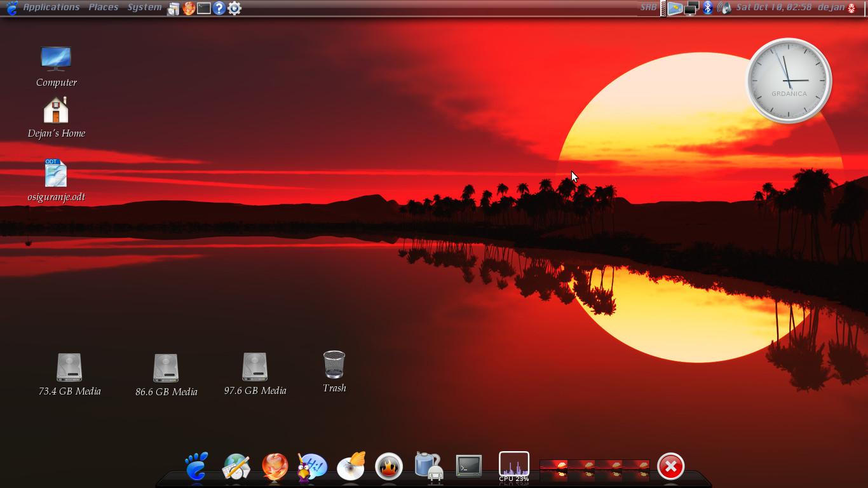The width and height of the screenshot is (868, 488).
Task: Open the Places menu
Action: (103, 8)
